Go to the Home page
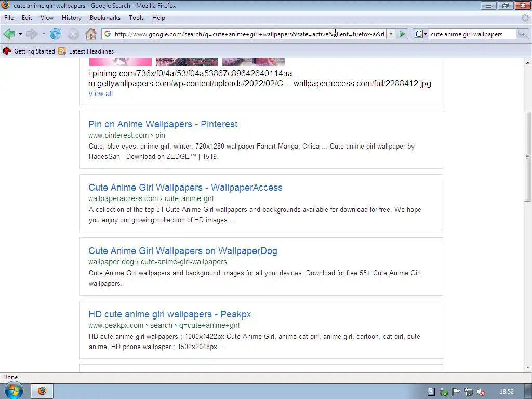The width and height of the screenshot is (532, 399). pyautogui.click(x=91, y=34)
